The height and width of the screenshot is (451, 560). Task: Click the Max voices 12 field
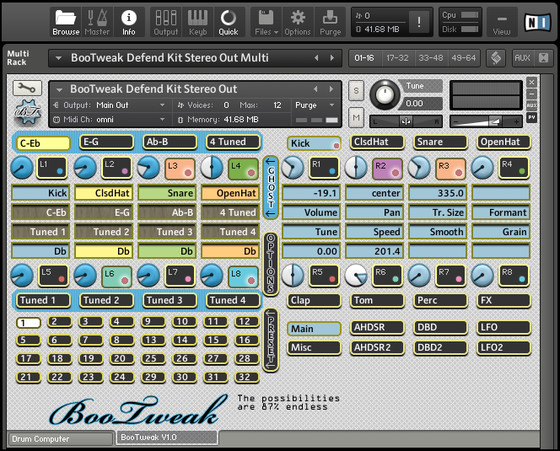[x=277, y=105]
